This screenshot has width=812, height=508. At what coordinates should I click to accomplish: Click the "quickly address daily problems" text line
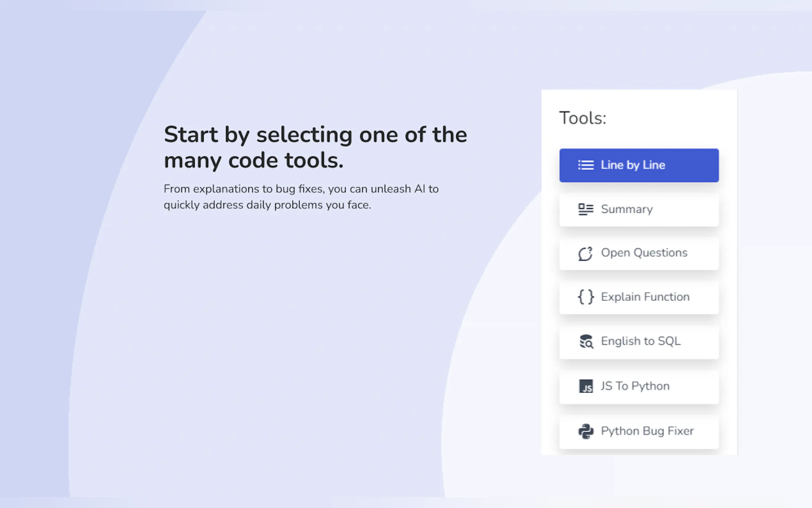[267, 205]
